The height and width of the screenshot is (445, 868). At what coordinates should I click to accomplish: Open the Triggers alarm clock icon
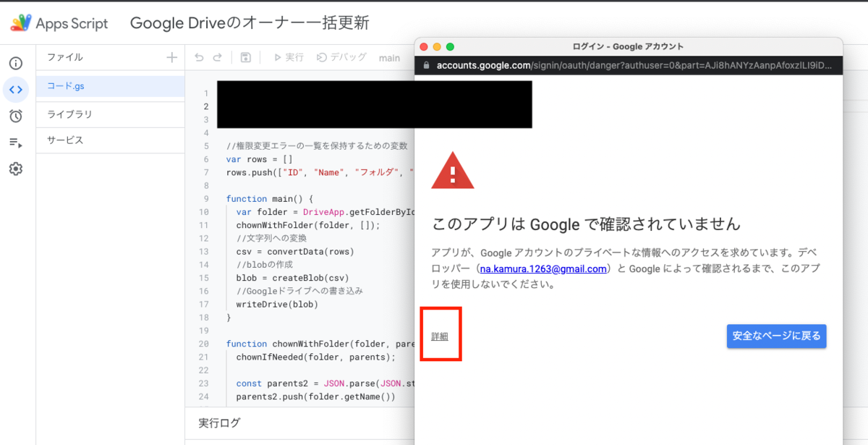coord(16,116)
